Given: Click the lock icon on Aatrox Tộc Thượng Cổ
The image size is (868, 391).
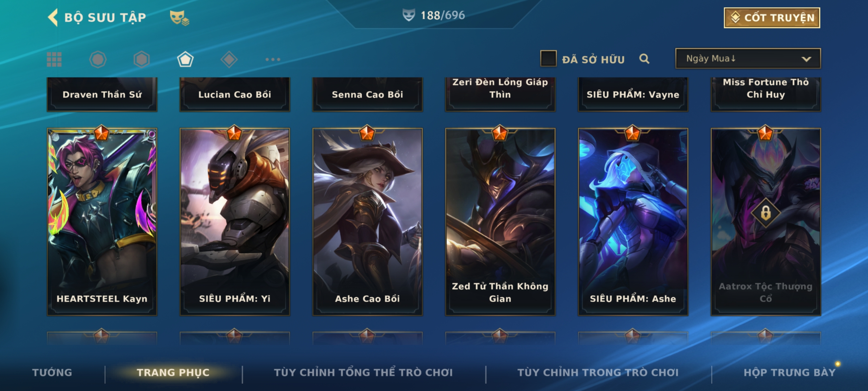Looking at the screenshot, I should [766, 213].
